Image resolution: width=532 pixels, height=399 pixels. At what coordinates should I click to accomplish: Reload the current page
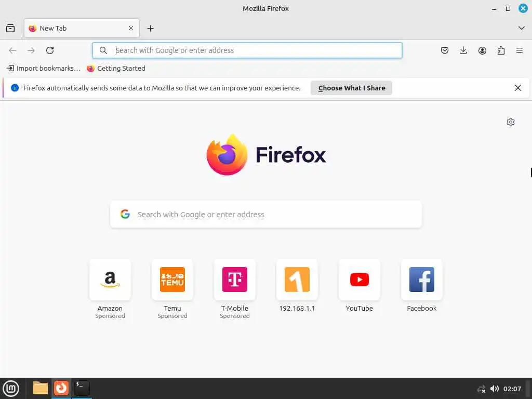(50, 50)
